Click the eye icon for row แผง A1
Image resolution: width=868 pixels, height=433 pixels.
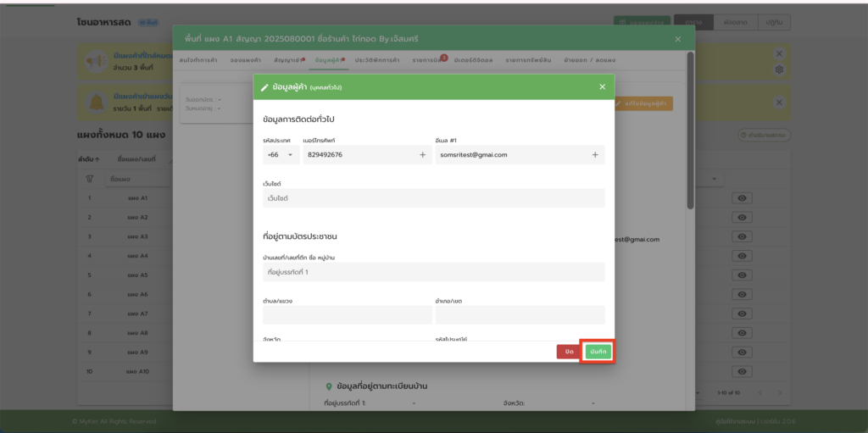742,198
